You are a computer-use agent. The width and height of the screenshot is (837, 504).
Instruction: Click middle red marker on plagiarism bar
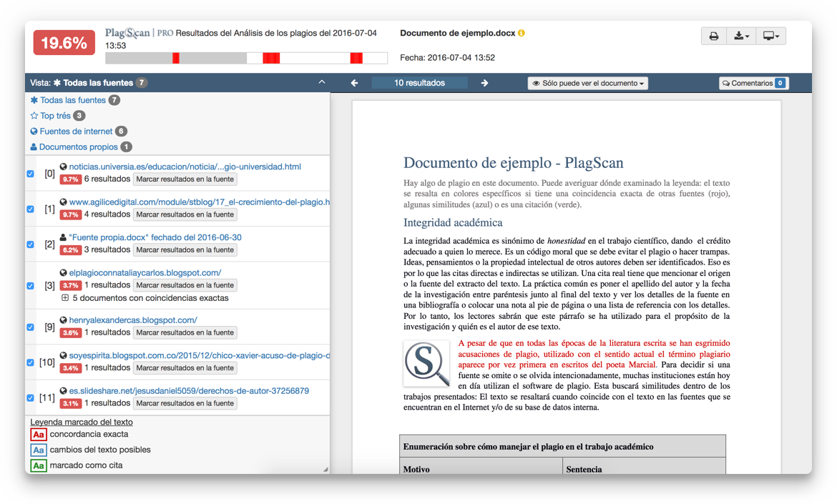pos(271,58)
